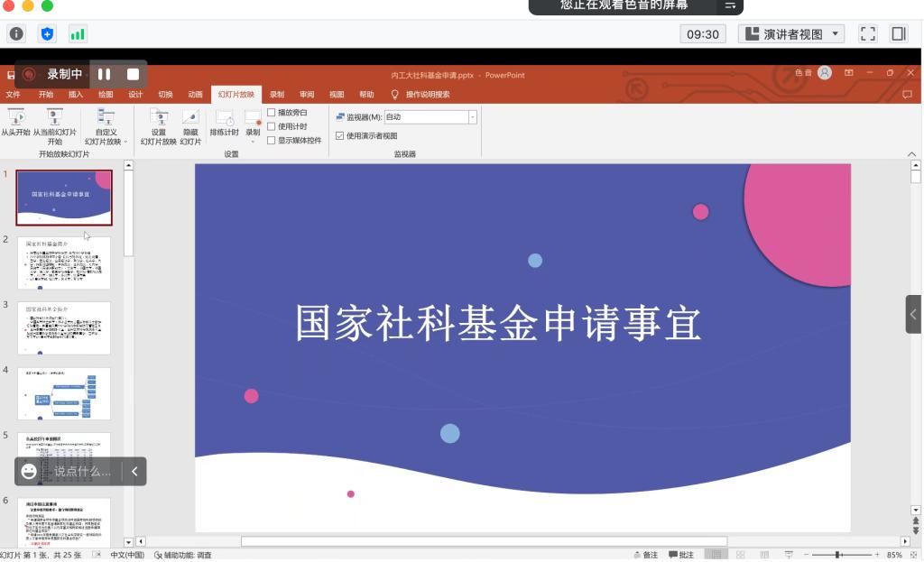Expand the 演讲者视图 layout dropdown
Image resolution: width=924 pixels, height=562 pixels.
[836, 34]
